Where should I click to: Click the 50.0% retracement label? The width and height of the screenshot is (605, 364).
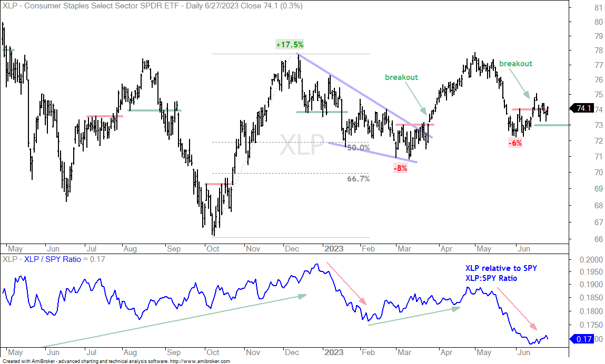pyautogui.click(x=359, y=148)
